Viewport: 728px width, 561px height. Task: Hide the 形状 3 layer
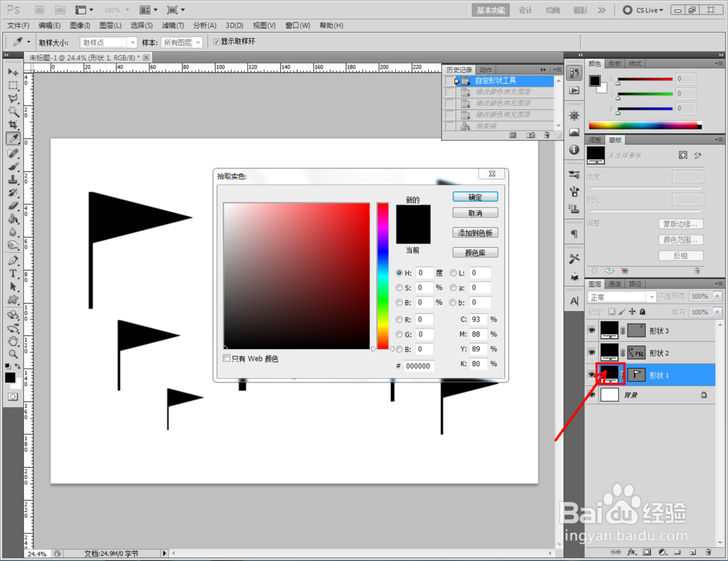(x=591, y=330)
